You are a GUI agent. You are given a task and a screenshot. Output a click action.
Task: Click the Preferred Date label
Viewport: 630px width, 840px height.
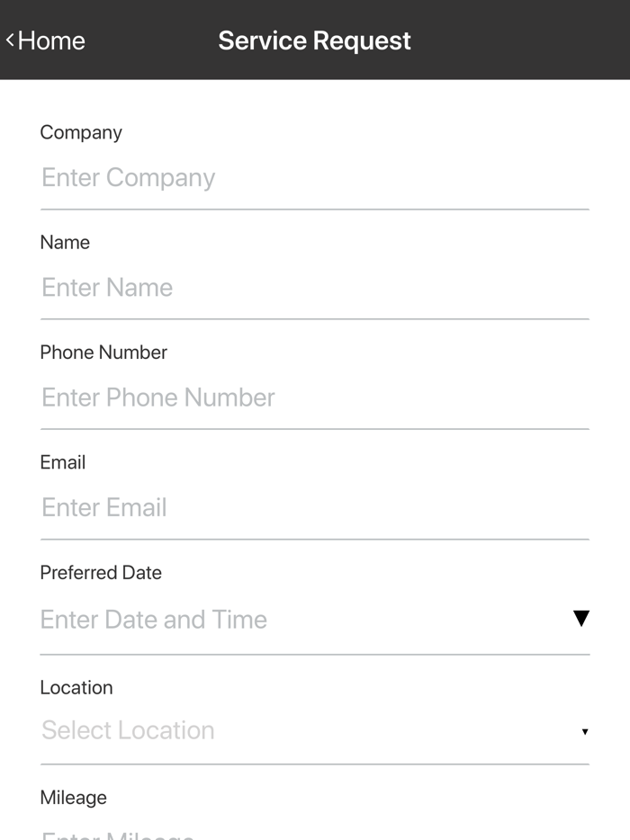(x=101, y=573)
